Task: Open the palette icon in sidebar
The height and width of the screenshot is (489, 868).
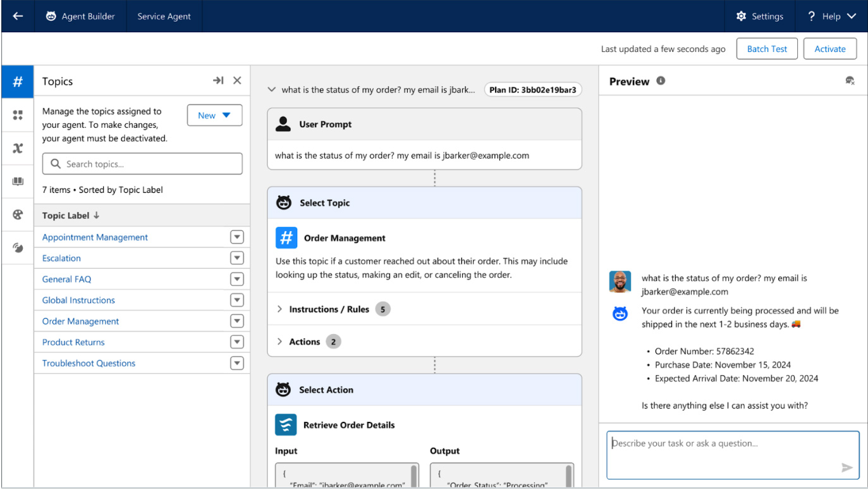Action: 18,214
